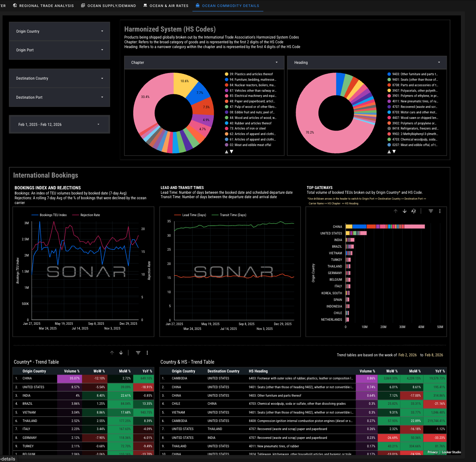This screenshot has height=462, width=476.
Task: Open three-dot menu in Top Gateways chart
Action: click(x=440, y=211)
